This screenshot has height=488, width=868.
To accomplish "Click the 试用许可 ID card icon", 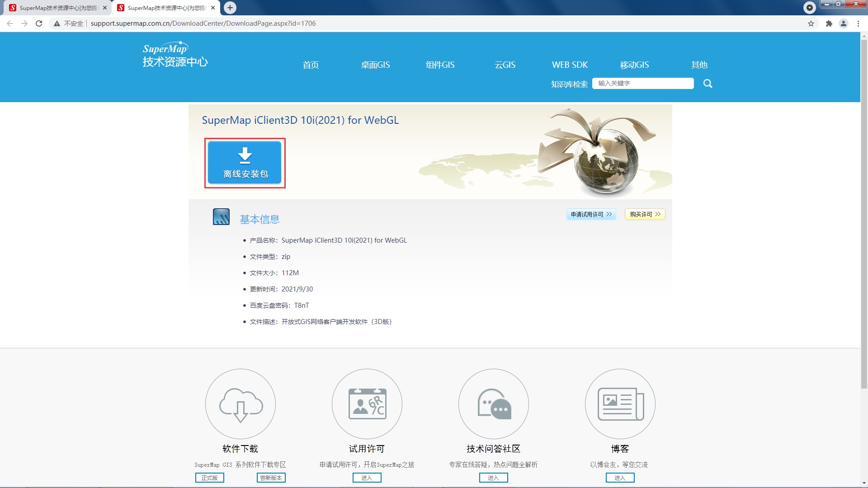I will click(x=367, y=404).
